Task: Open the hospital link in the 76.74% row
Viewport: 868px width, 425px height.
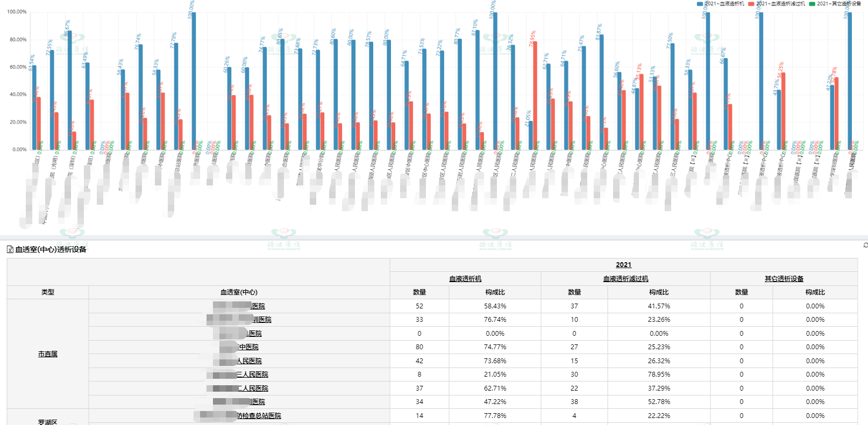Action: point(262,320)
